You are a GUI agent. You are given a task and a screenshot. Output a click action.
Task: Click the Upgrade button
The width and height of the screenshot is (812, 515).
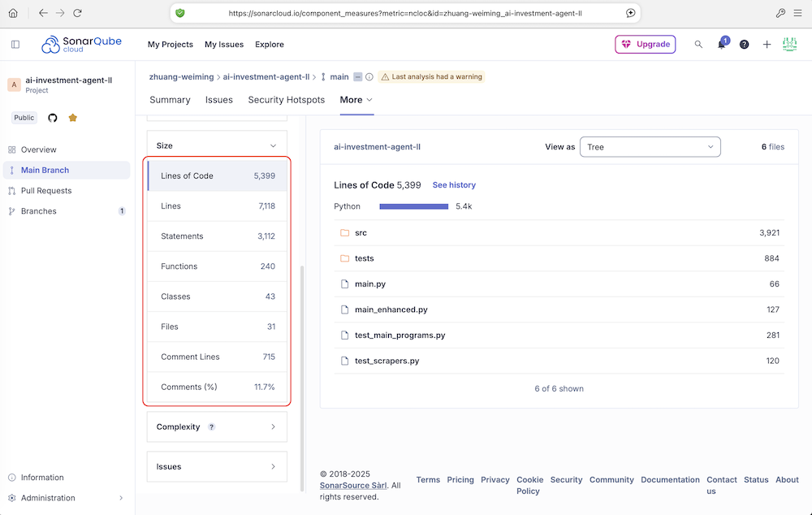point(645,45)
